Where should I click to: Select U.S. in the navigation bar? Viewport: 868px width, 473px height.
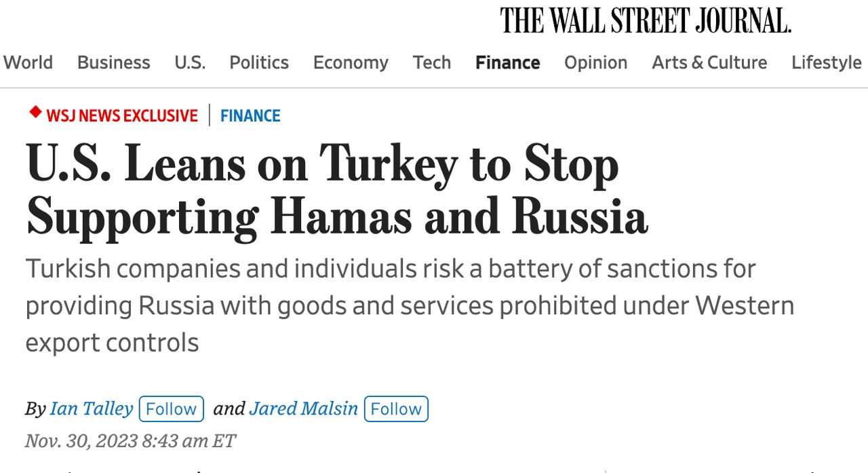point(190,62)
